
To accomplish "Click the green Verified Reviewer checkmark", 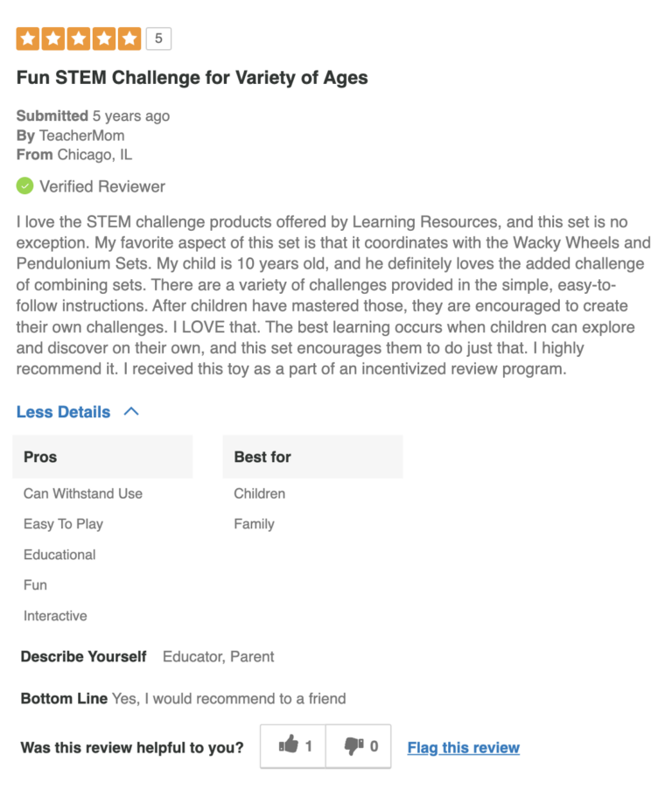I will click(x=25, y=186).
